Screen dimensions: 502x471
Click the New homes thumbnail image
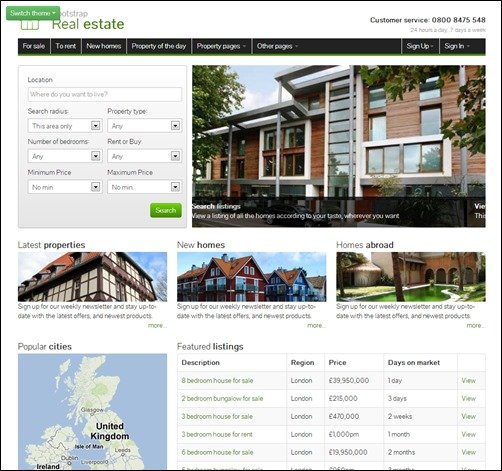252,277
